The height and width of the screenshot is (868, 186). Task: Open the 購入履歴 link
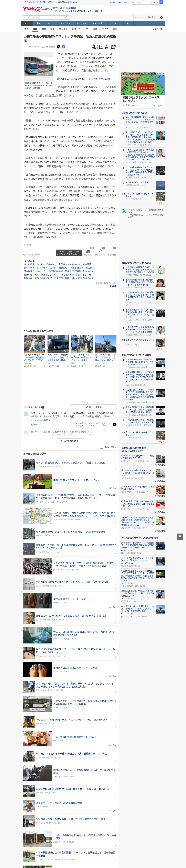click(152, 17)
